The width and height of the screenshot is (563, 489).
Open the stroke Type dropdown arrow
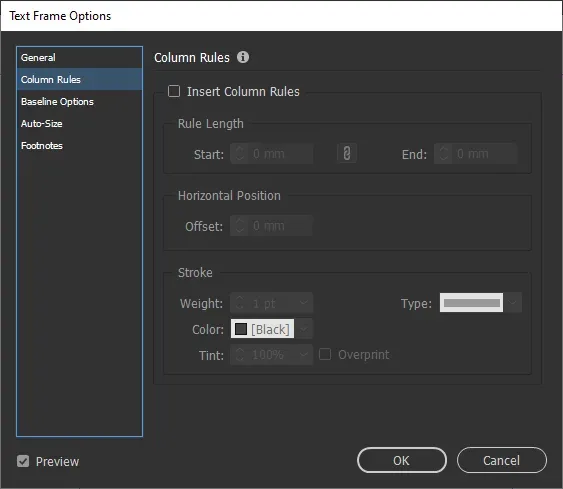512,303
